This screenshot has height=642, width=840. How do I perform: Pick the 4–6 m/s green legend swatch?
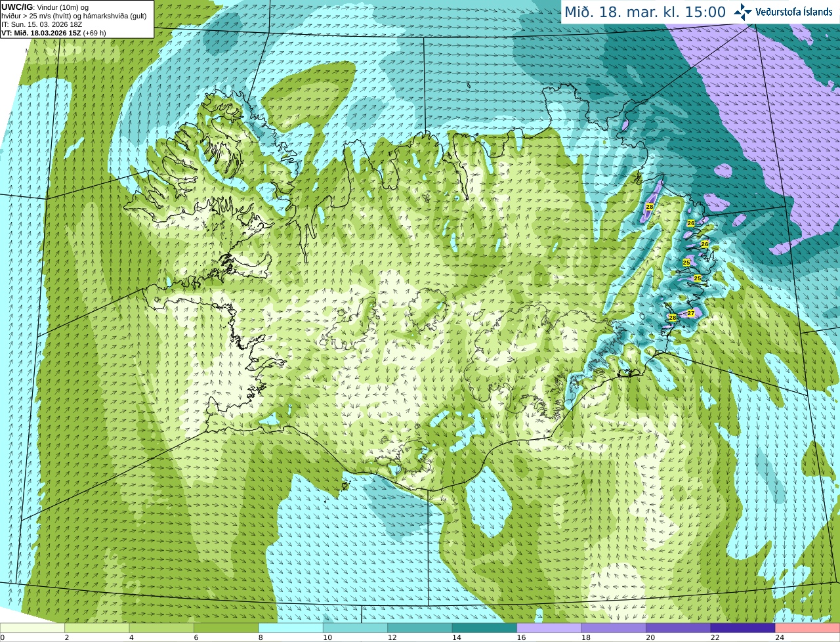161,628
